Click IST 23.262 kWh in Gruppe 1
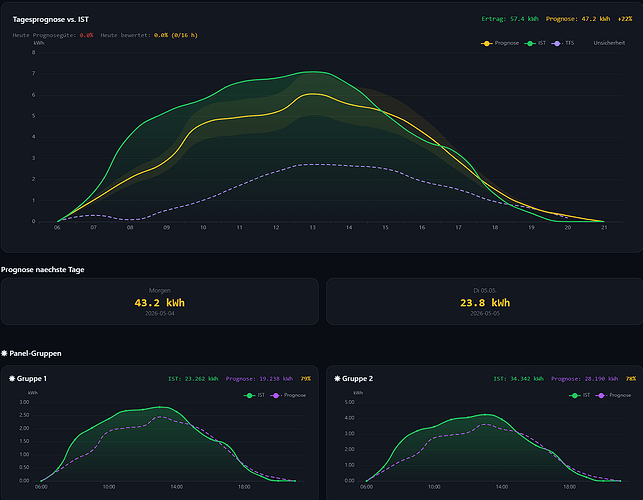Screen dimensions: 643x500 pyautogui.click(x=193, y=379)
